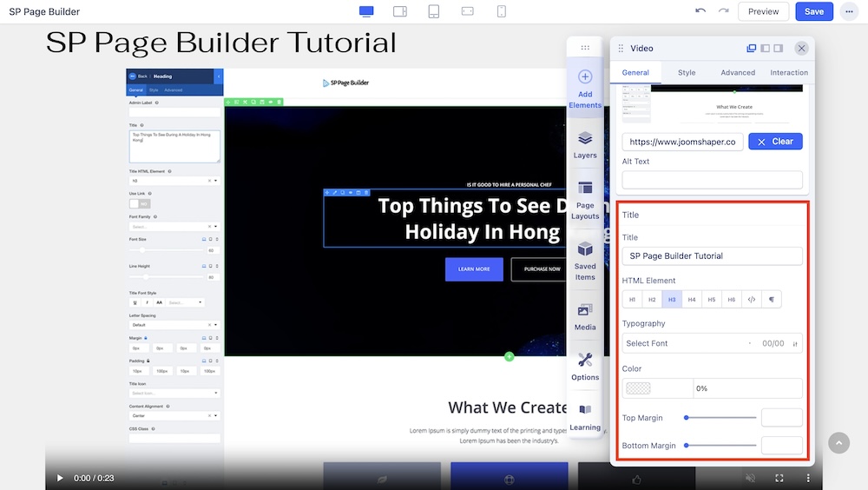The height and width of the screenshot is (490, 868).
Task: Click the Top Margin slider handle
Action: click(687, 418)
